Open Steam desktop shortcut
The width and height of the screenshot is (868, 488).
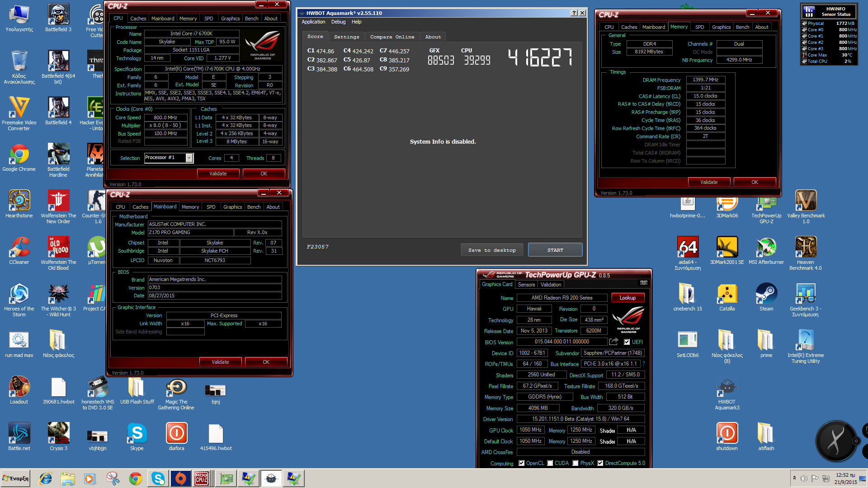pyautogui.click(x=766, y=297)
